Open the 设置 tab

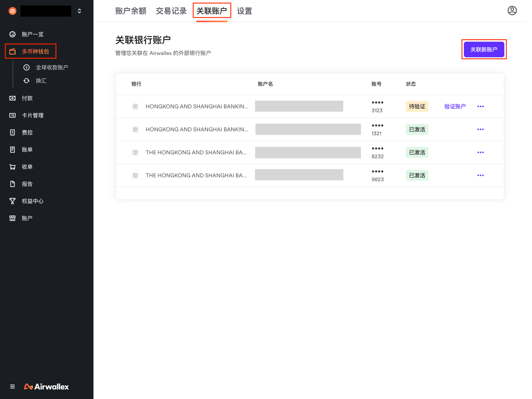click(x=244, y=11)
